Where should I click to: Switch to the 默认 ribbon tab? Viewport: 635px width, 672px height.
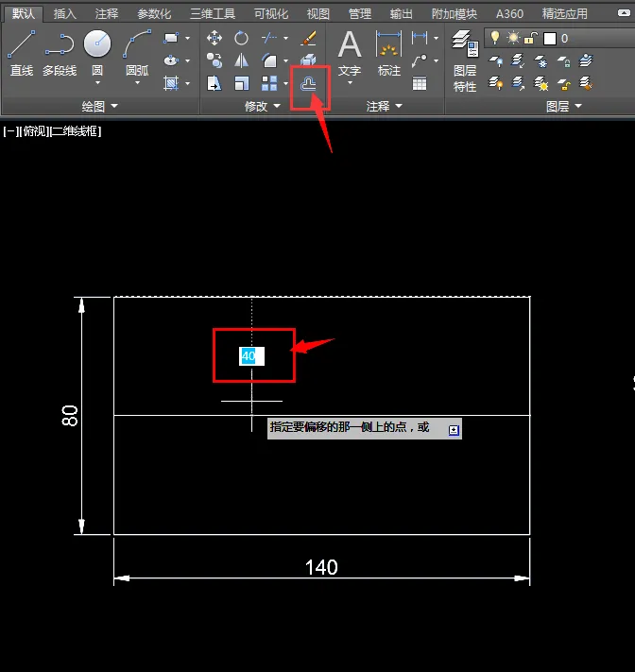click(x=23, y=14)
